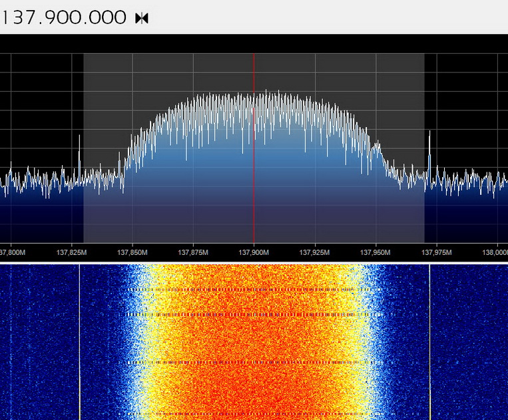The width and height of the screenshot is (508, 420).
Task: Click the 137,925M frequency axis label
Action: tap(314, 252)
